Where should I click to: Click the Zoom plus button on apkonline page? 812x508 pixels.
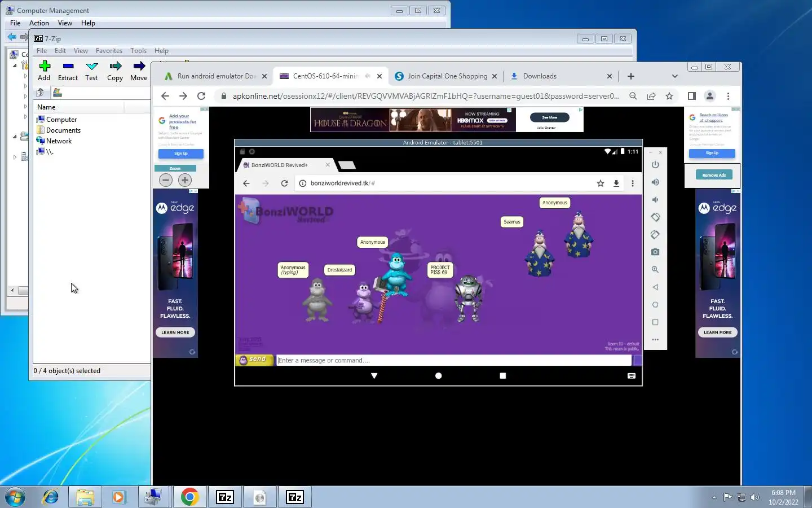[x=185, y=180]
